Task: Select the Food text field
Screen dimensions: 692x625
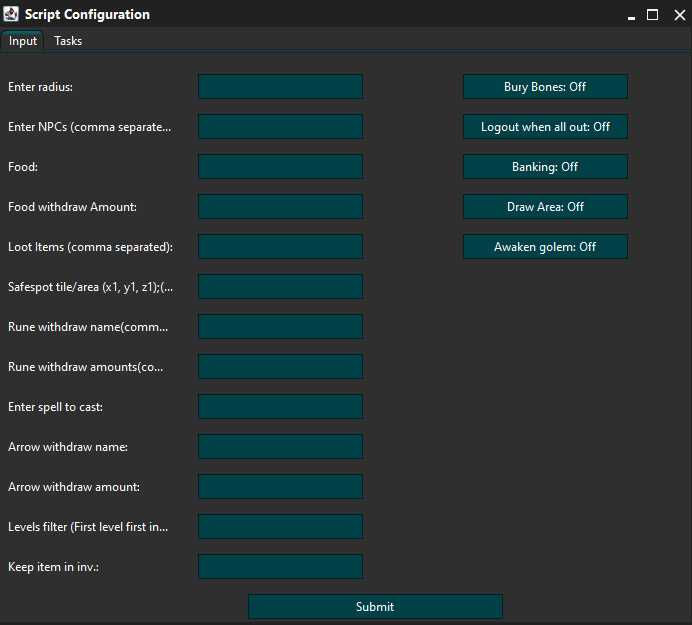Action: point(280,167)
